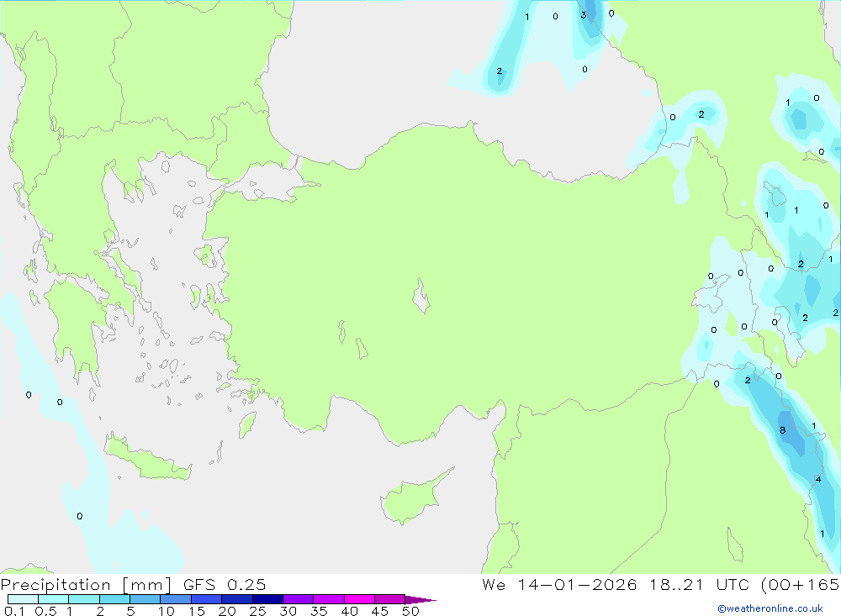841x616 pixels.
Task: Click the 20–25 mm legend color swatch
Action: pyautogui.click(x=237, y=599)
